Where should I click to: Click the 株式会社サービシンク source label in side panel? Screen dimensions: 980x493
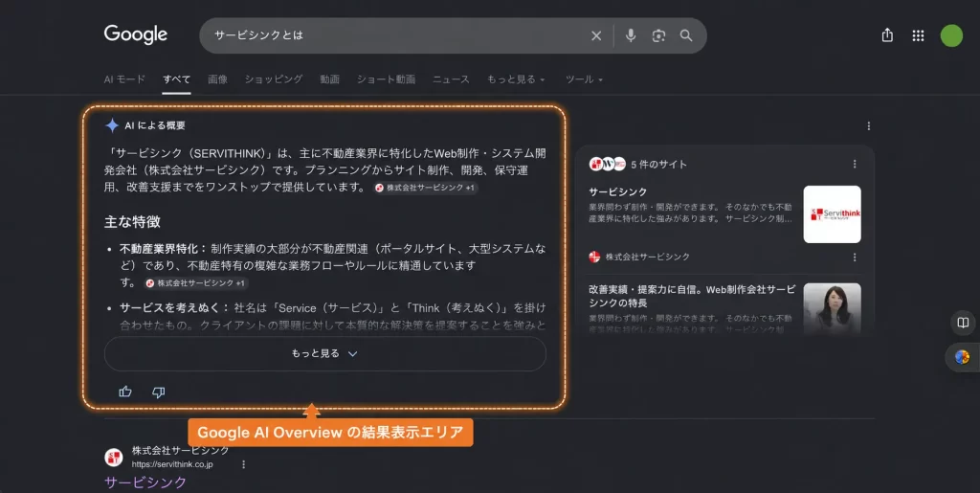tap(648, 257)
